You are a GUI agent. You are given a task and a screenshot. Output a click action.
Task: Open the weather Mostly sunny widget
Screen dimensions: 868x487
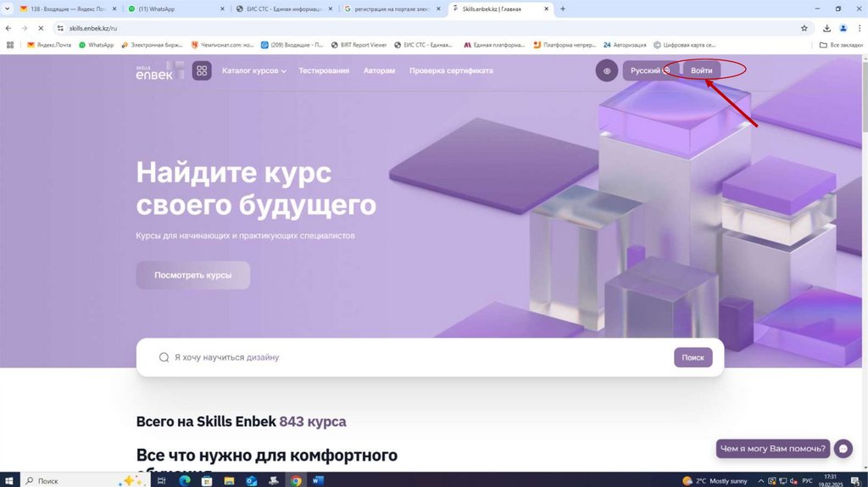715,480
